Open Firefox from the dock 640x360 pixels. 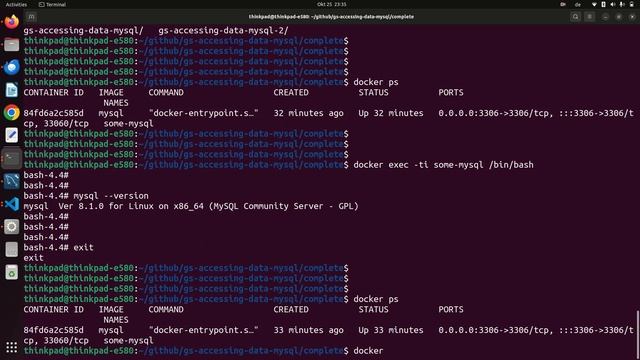11,22
